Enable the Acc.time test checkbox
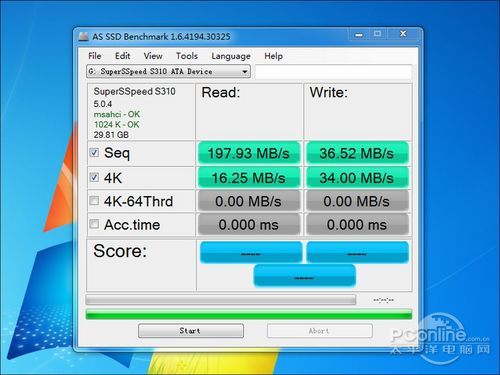The image size is (500, 375). click(94, 224)
